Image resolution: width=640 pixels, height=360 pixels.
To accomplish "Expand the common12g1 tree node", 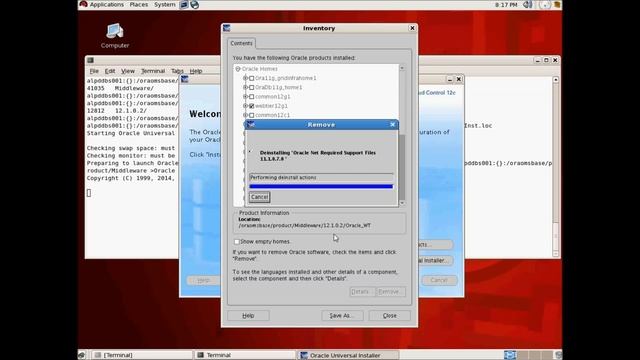I will 245,97.
